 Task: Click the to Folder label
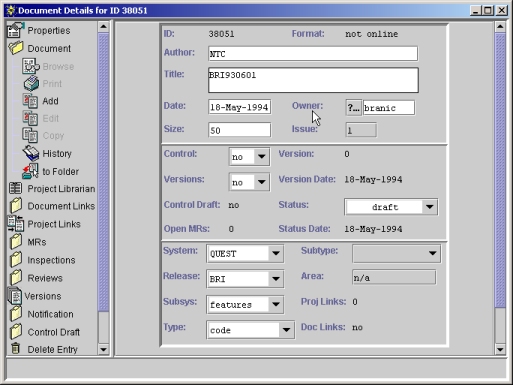61,171
